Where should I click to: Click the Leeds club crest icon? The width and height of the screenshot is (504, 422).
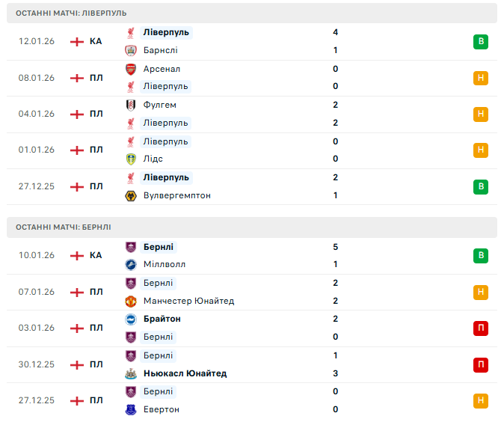tap(130, 159)
